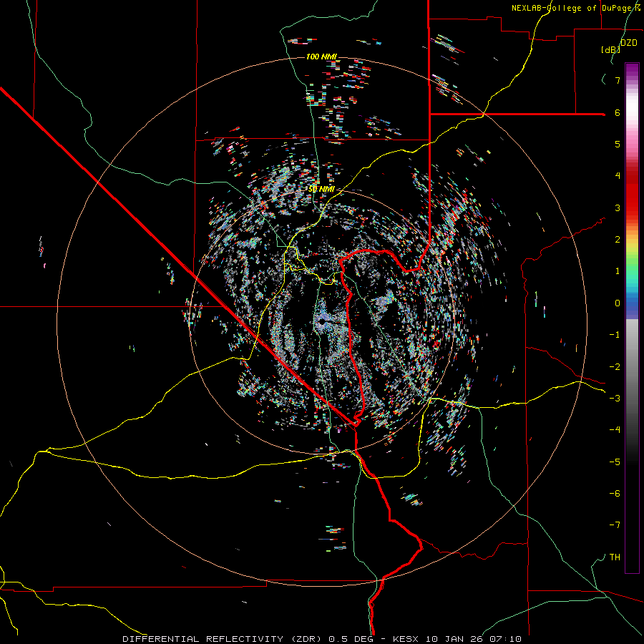The image size is (644, 644).
Task: Click the scale value "-4"
Action: pos(615,430)
